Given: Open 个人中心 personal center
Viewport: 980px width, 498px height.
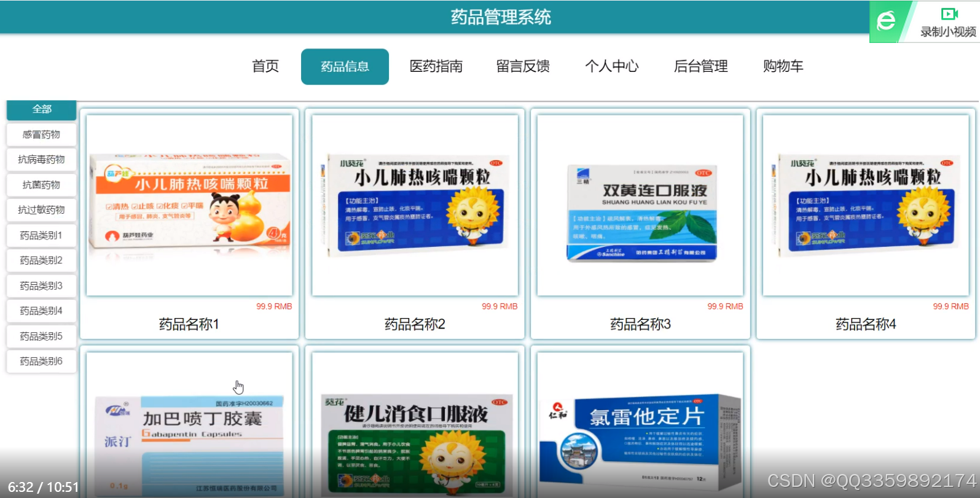Looking at the screenshot, I should point(612,66).
